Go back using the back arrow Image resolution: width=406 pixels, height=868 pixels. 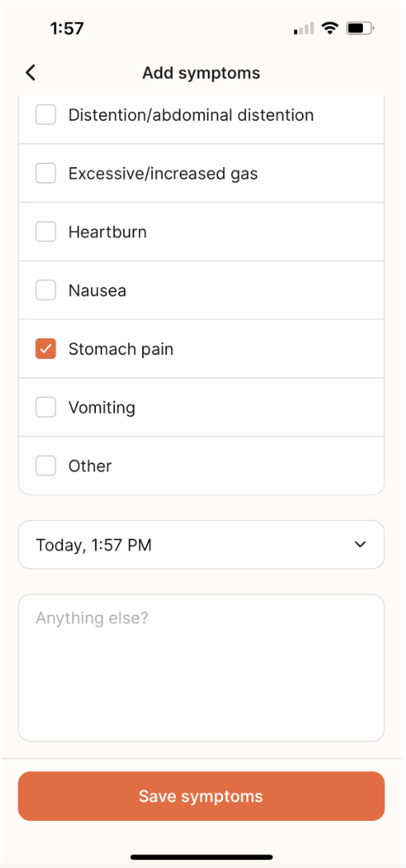click(30, 73)
